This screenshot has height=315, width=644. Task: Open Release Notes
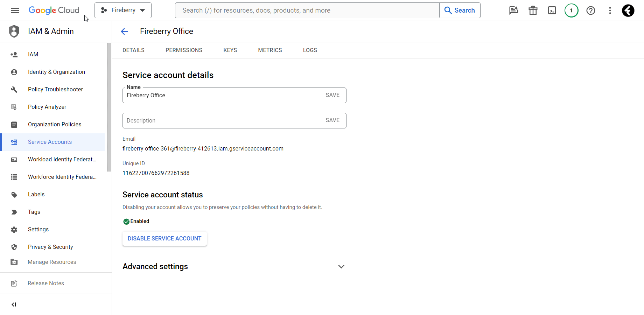(56, 283)
